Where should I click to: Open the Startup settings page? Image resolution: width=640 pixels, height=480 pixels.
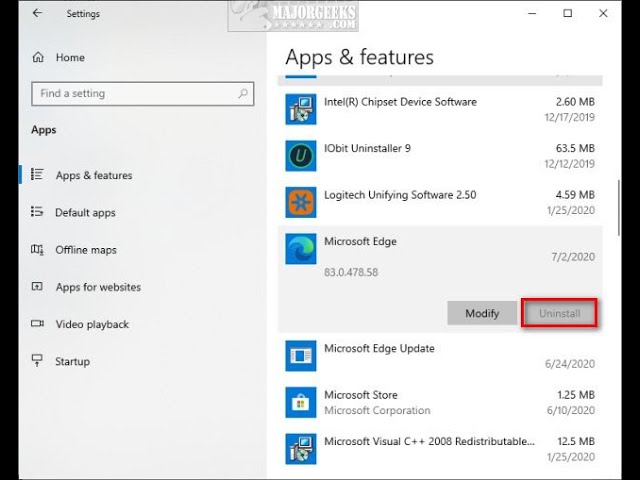pos(72,361)
